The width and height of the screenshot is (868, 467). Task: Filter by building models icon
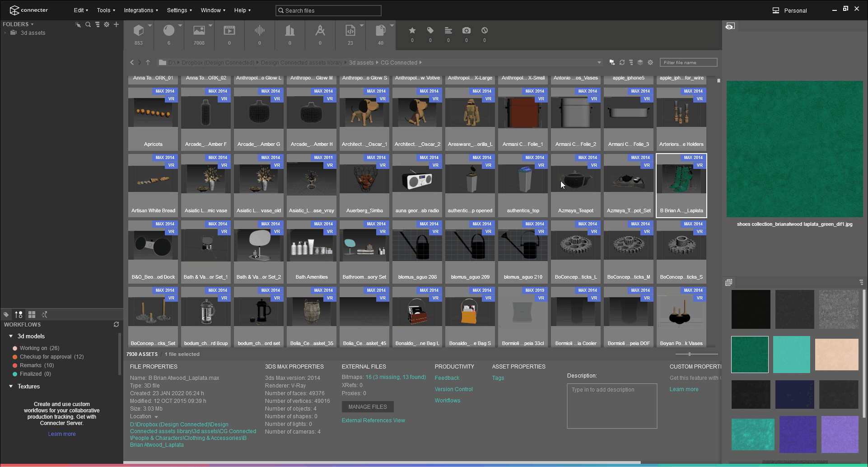pos(290,31)
